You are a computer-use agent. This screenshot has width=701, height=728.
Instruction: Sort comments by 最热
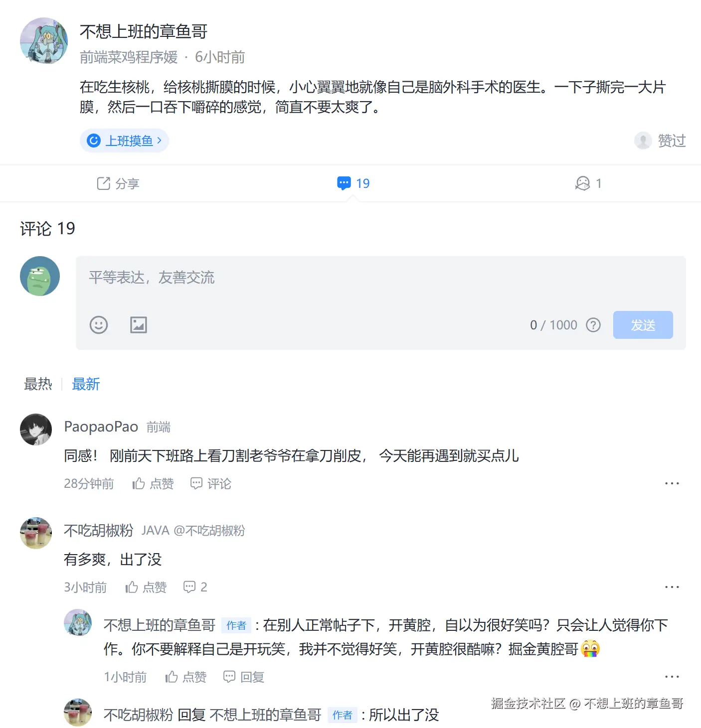38,384
